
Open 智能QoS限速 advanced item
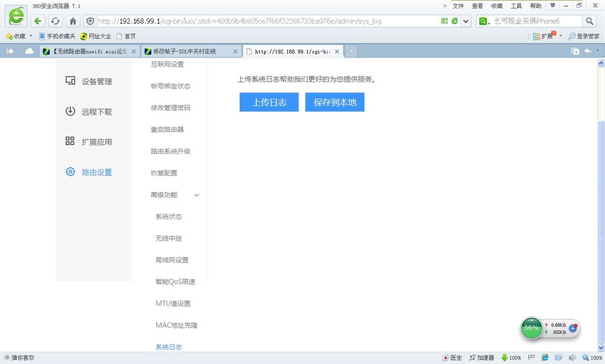point(175,282)
